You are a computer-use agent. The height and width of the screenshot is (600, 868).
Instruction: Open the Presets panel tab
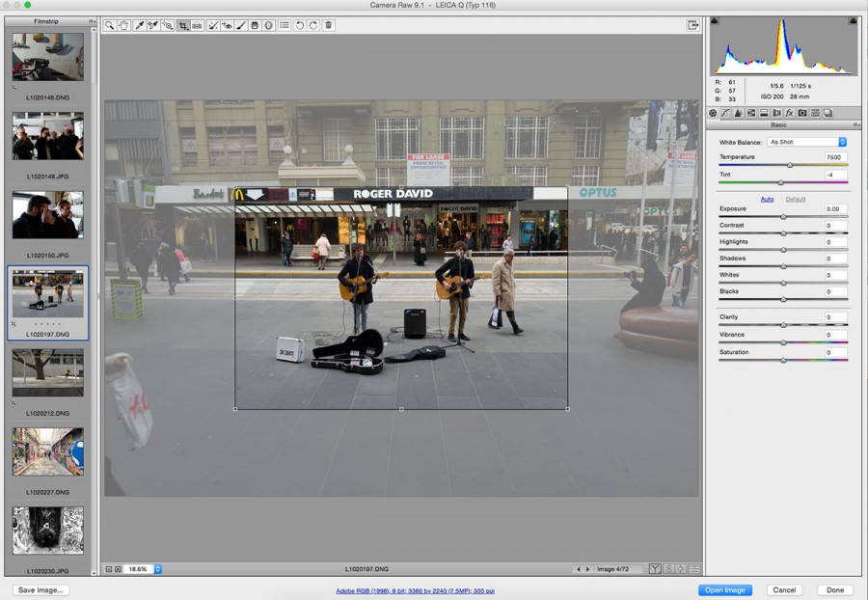point(815,113)
